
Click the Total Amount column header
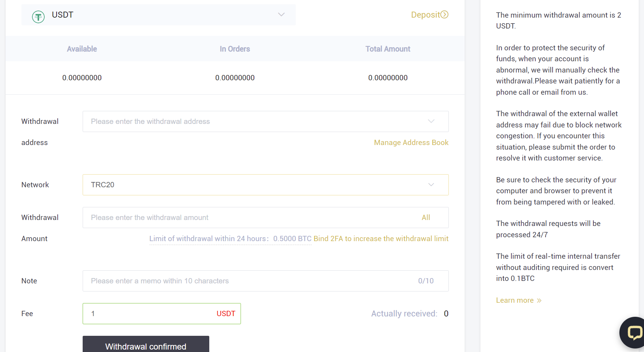coord(388,49)
